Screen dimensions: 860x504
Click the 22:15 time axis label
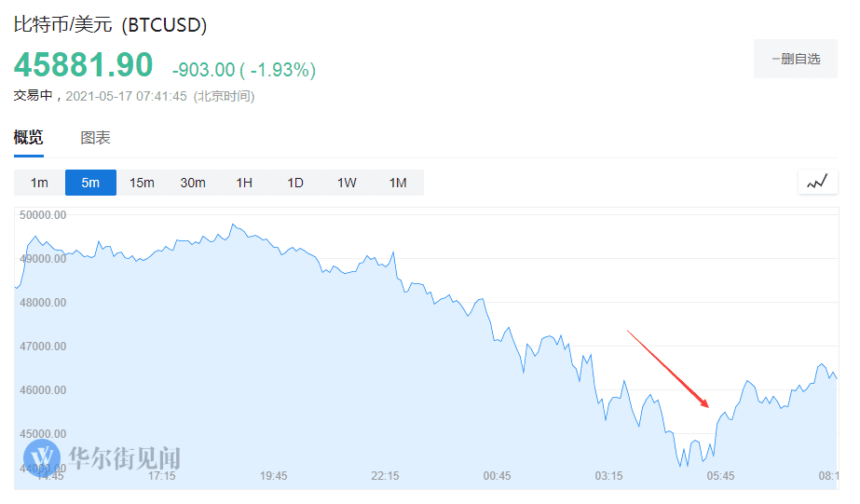(x=386, y=476)
